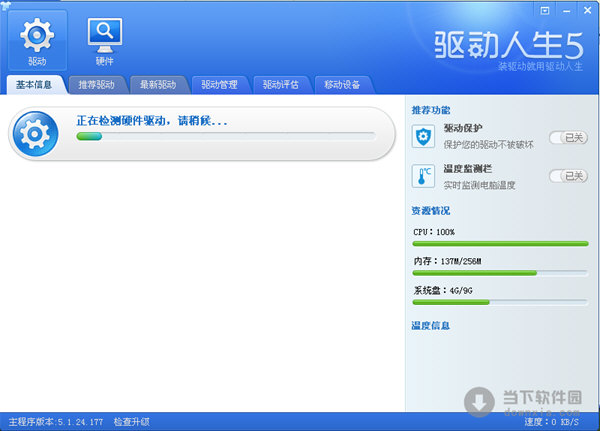Click the 系统盘 usage bar
The width and height of the screenshot is (600, 431).
click(500, 302)
